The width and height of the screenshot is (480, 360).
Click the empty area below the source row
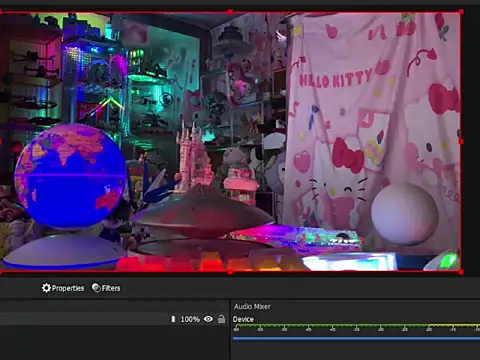point(113,343)
